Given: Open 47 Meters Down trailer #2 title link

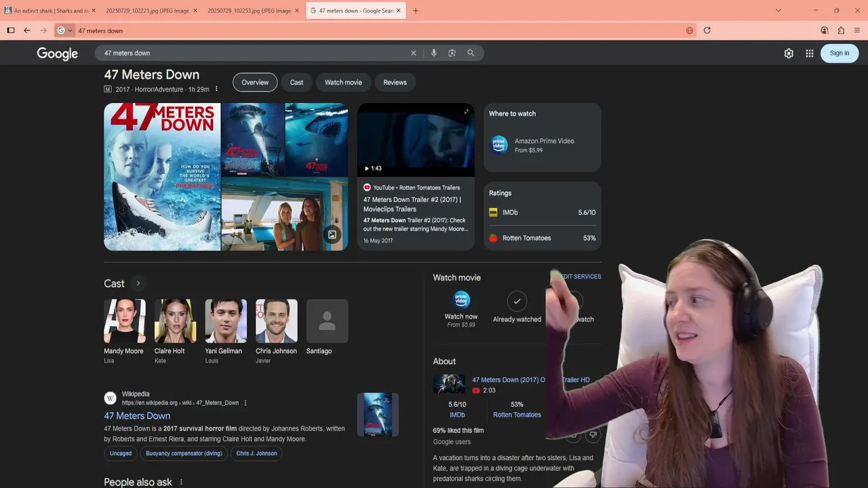Looking at the screenshot, I should (x=412, y=204).
